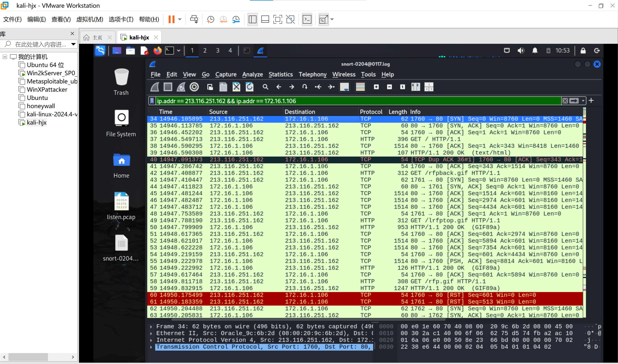Click the packet list vertical scrollbar
The image size is (618, 364).
click(584, 212)
